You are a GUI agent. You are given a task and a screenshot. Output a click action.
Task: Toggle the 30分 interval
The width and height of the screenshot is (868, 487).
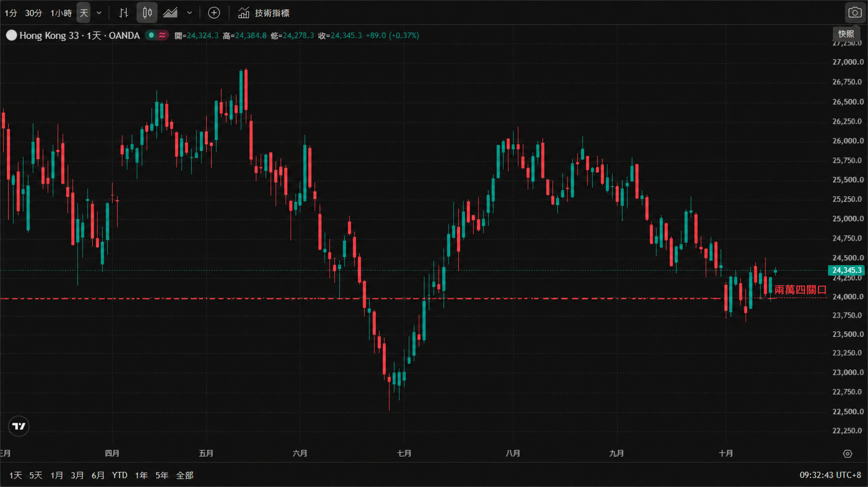[34, 13]
